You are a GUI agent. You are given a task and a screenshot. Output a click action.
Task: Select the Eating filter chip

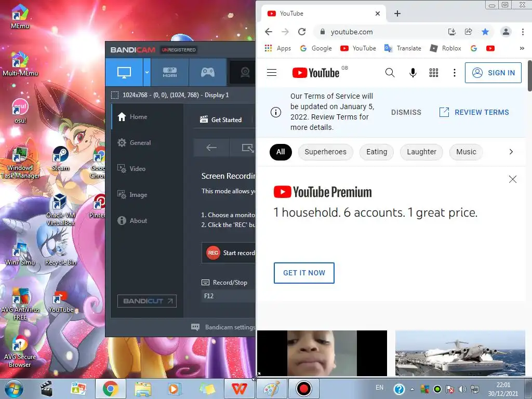point(377,152)
